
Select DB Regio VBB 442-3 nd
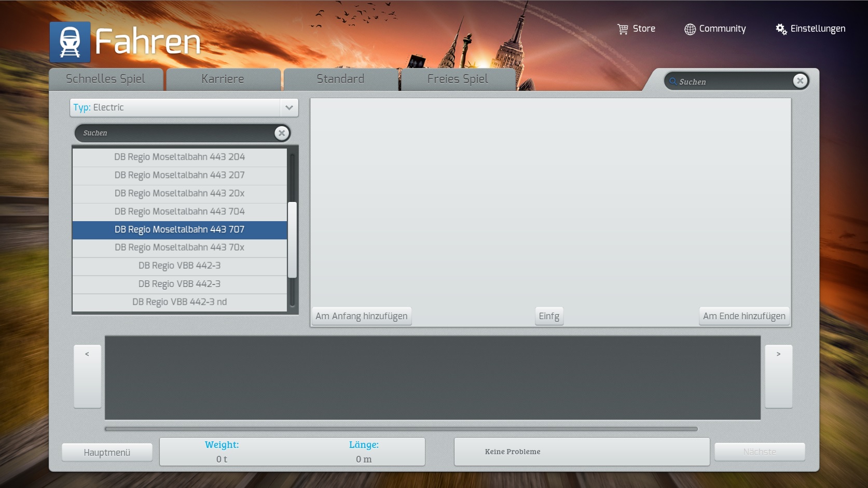click(180, 302)
